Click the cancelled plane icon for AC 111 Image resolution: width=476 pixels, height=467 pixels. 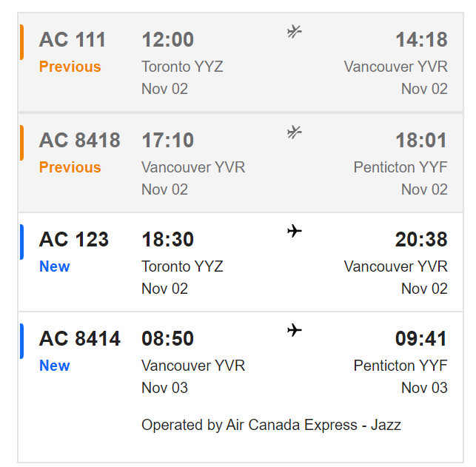click(x=294, y=32)
